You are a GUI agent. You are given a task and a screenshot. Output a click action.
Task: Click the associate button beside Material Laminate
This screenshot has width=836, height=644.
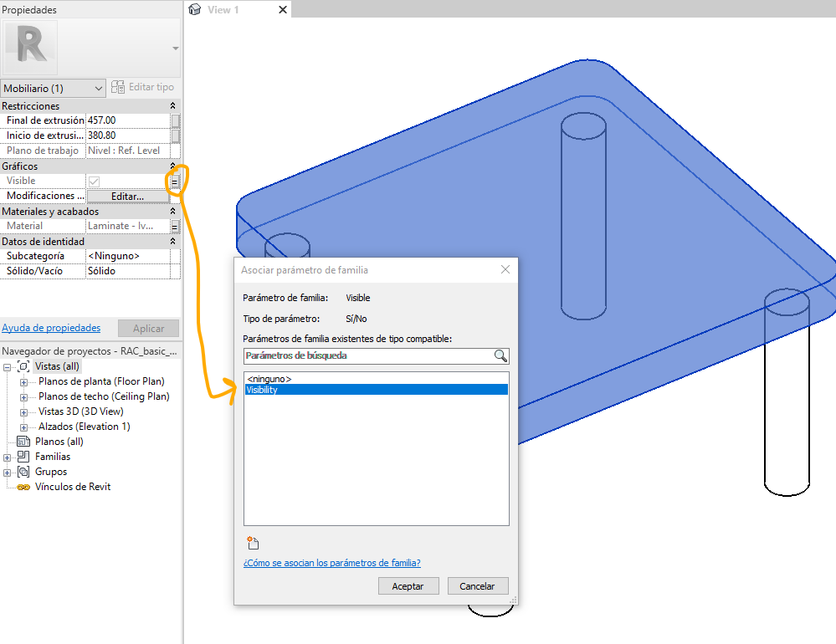pyautogui.click(x=175, y=225)
